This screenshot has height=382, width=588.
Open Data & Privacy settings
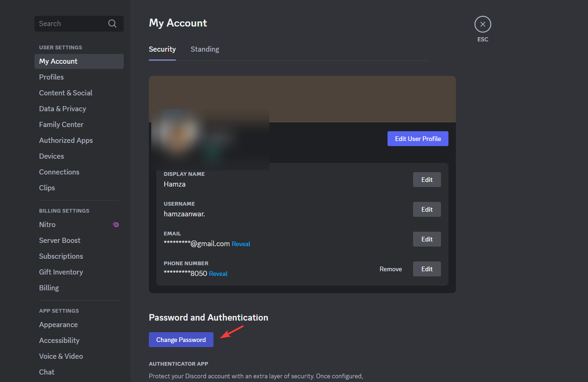[x=62, y=108]
